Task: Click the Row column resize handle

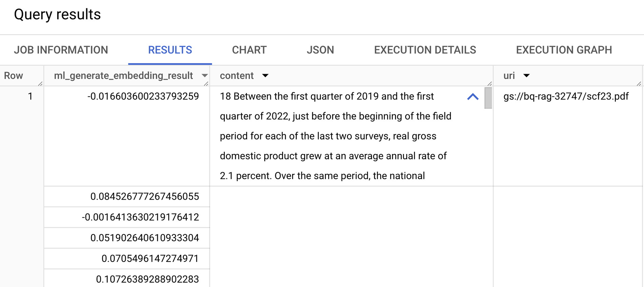Action: click(40, 83)
